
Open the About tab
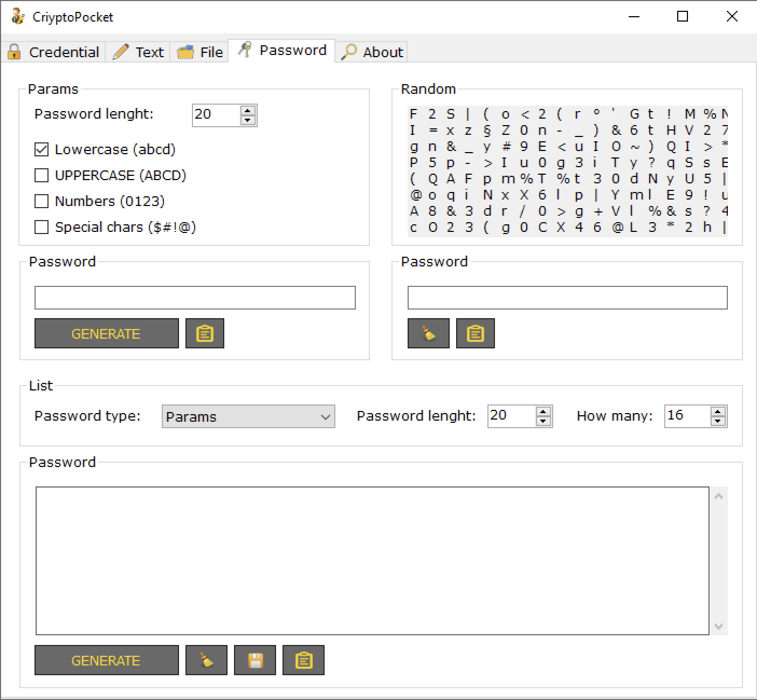[x=372, y=52]
